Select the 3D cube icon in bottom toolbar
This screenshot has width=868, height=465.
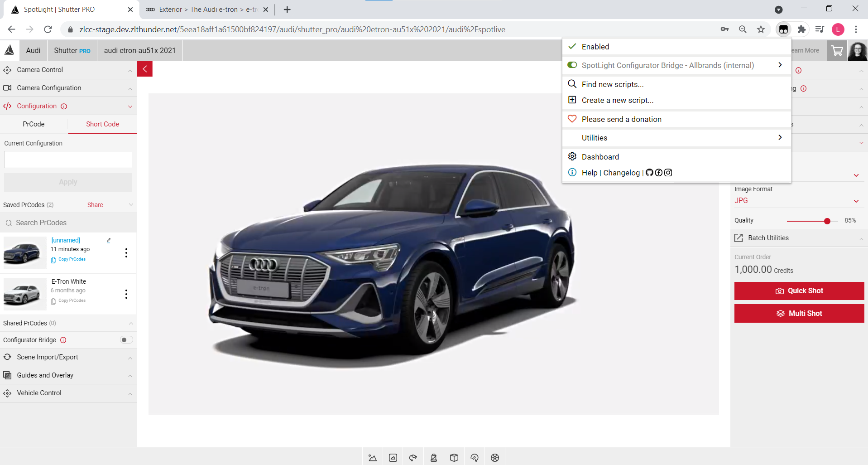[x=454, y=458]
